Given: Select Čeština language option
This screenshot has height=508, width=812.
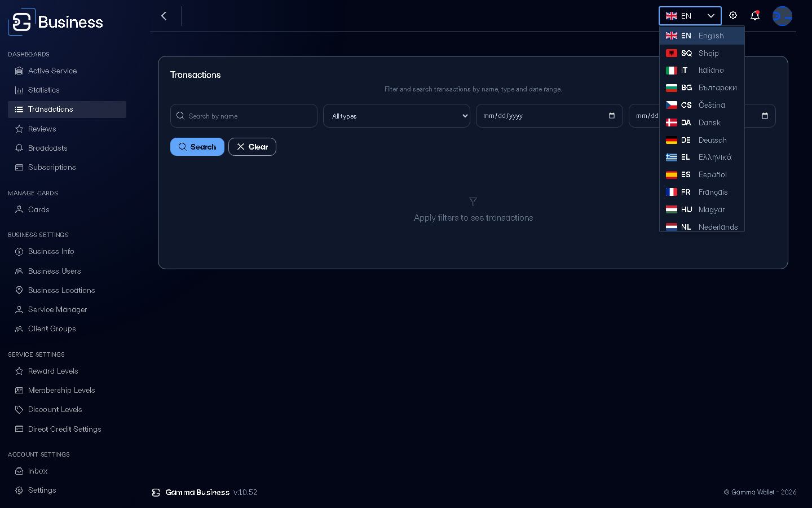Looking at the screenshot, I should pyautogui.click(x=702, y=105).
